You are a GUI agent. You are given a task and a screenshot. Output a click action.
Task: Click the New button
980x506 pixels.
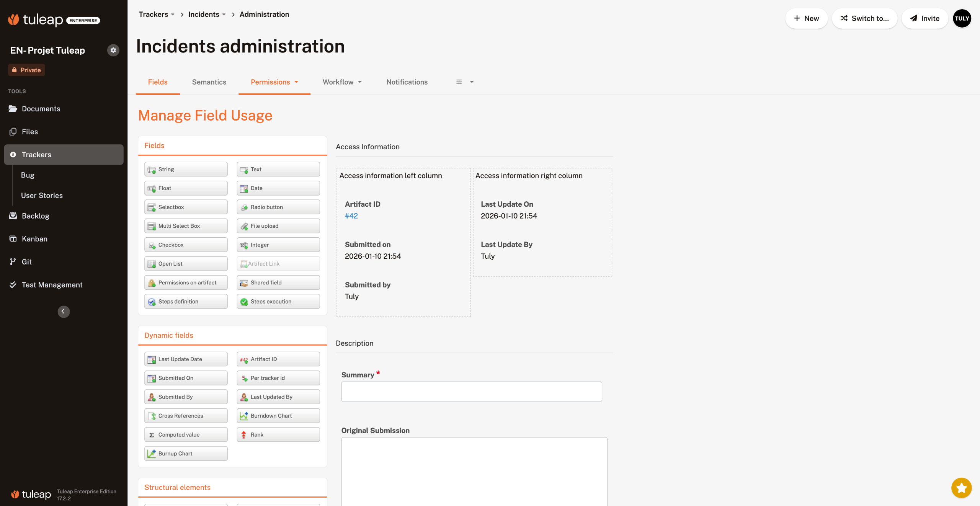[x=806, y=18]
